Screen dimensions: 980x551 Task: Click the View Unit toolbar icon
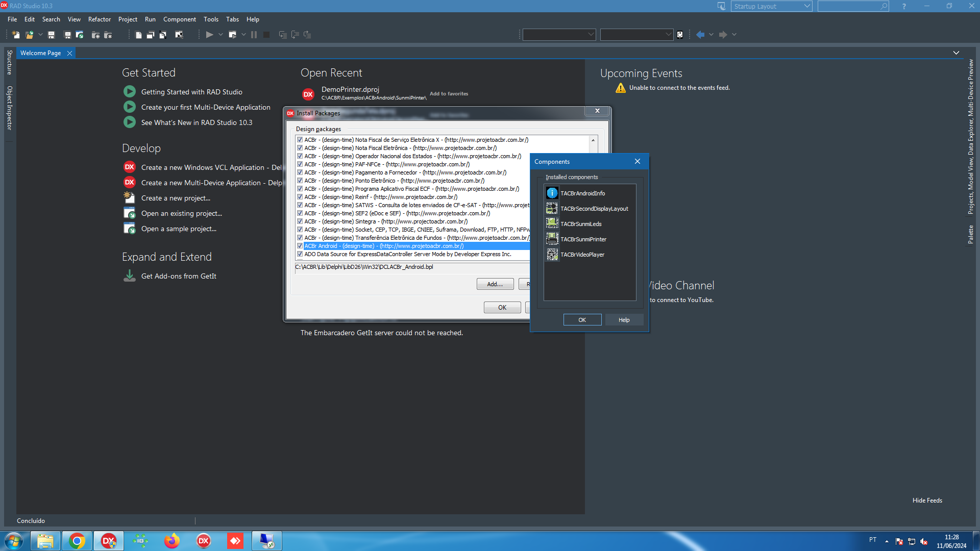[138, 35]
